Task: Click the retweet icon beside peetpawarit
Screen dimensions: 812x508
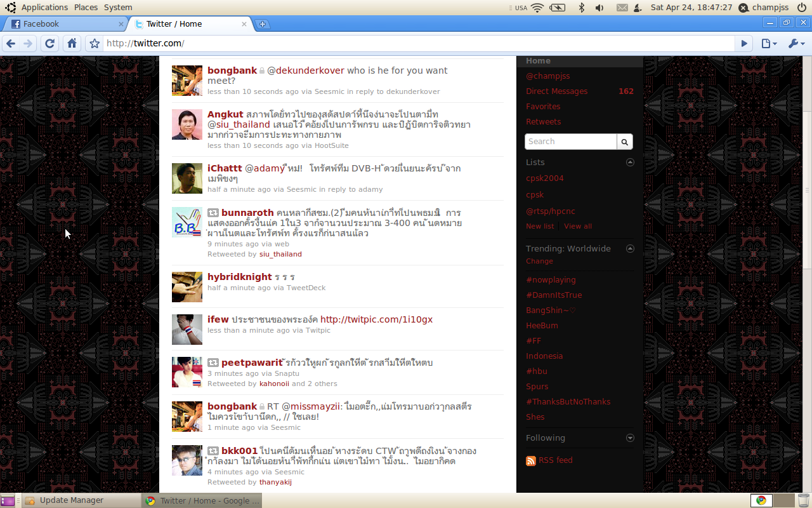Action: pos(213,363)
